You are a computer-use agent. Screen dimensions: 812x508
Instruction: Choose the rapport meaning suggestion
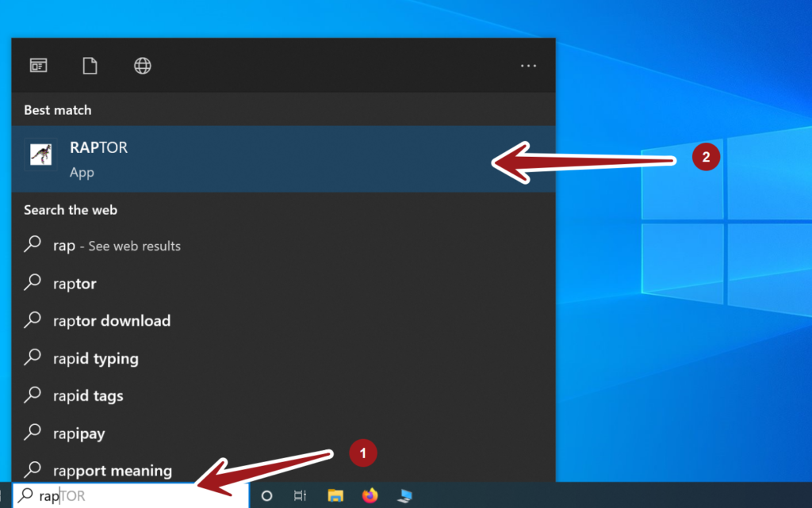(x=111, y=470)
